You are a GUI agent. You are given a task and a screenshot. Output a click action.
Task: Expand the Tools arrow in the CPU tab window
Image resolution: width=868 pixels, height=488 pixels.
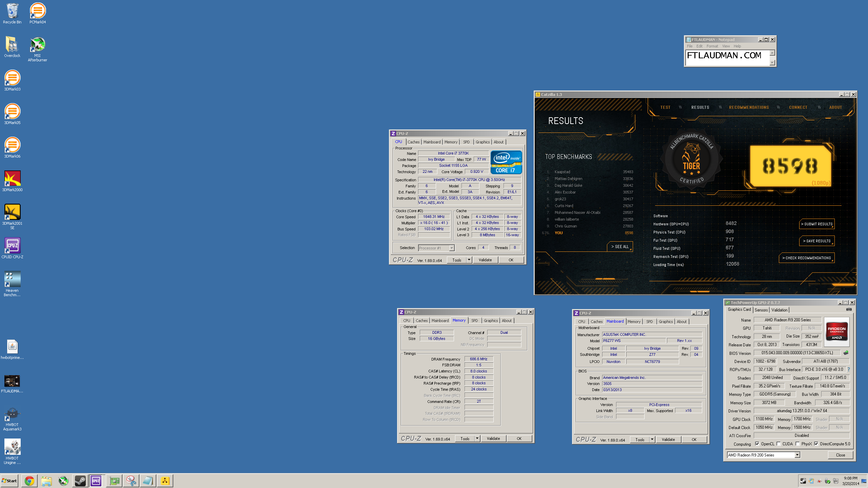(x=469, y=260)
